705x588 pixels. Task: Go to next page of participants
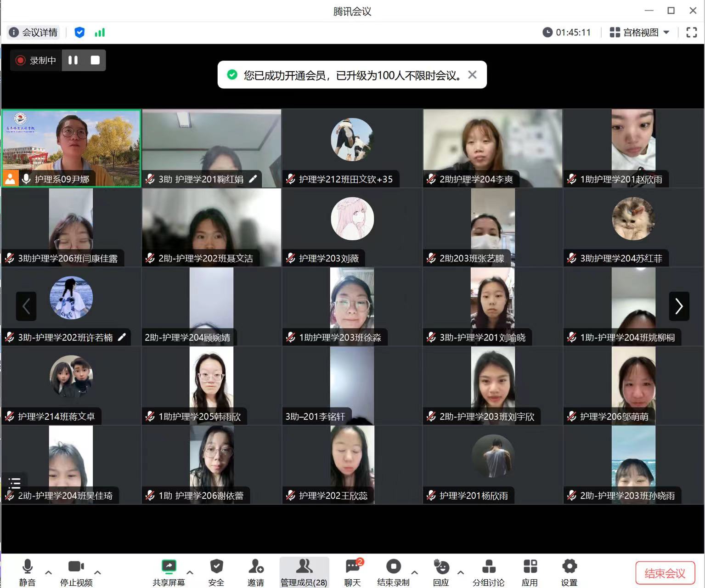pyautogui.click(x=679, y=306)
